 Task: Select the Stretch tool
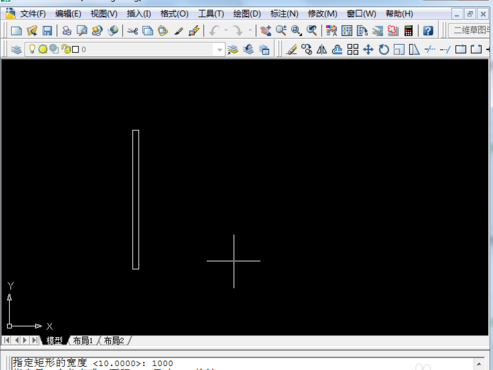pos(414,50)
